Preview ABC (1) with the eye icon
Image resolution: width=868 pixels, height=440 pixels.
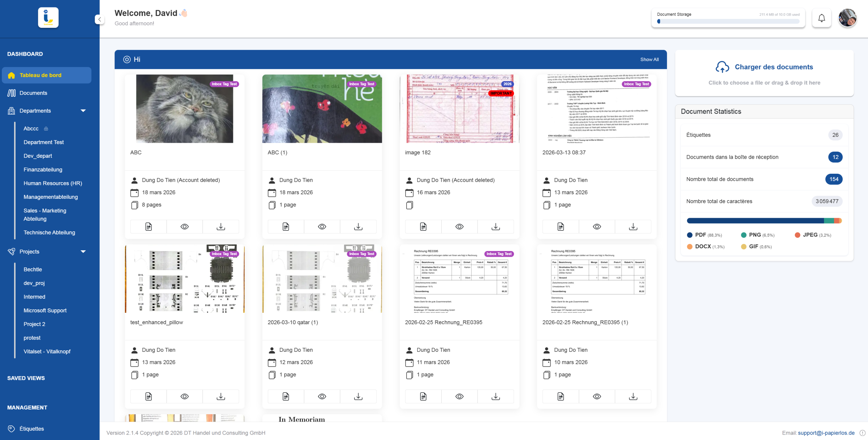[322, 227]
